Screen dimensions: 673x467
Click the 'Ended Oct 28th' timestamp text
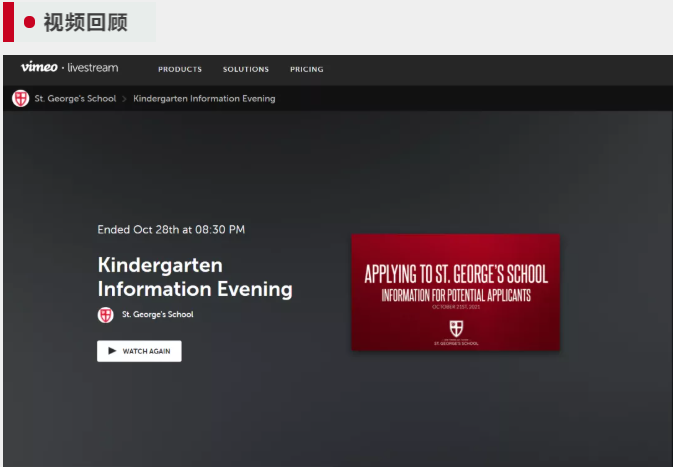[171, 229]
